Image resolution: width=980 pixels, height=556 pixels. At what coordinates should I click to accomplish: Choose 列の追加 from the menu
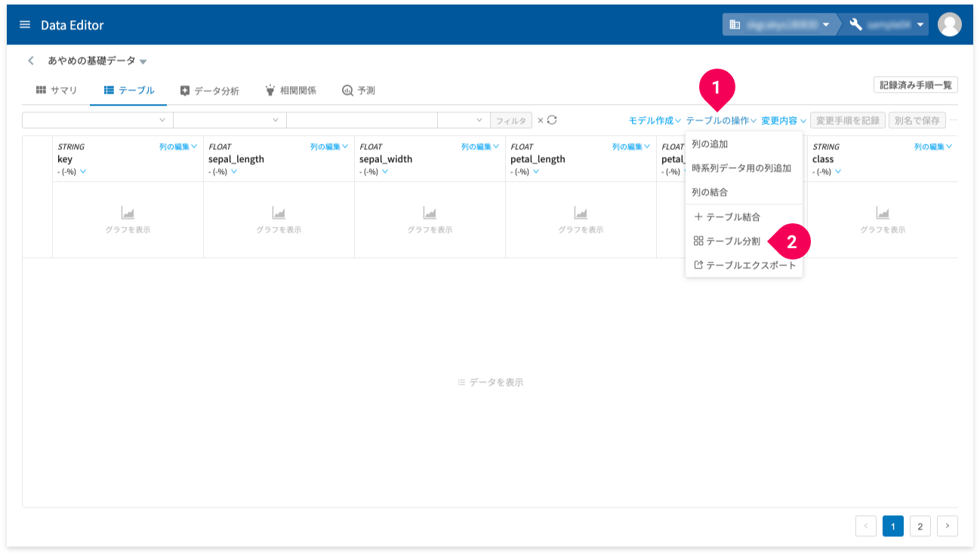[x=744, y=144]
